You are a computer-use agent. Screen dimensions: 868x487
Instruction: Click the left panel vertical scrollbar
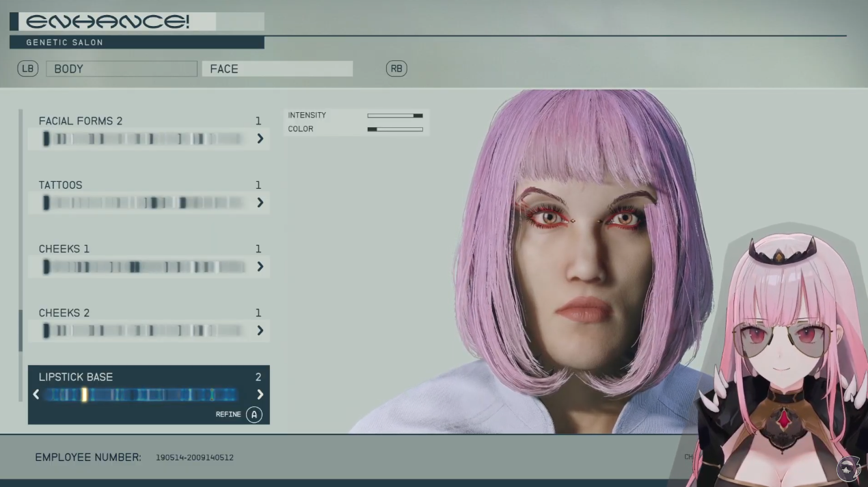click(21, 330)
